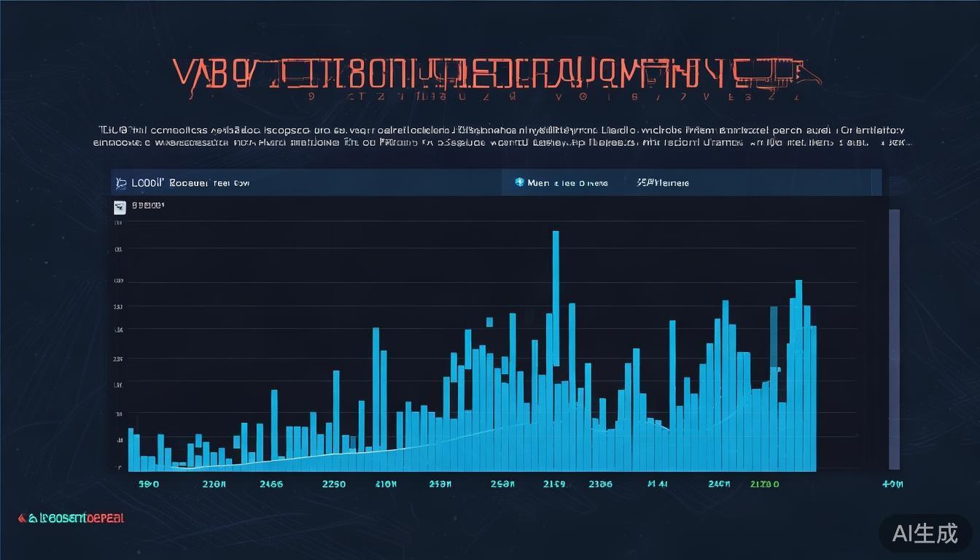Click the tallest bar in the chart
This screenshot has height=560, width=980.
pos(556,299)
